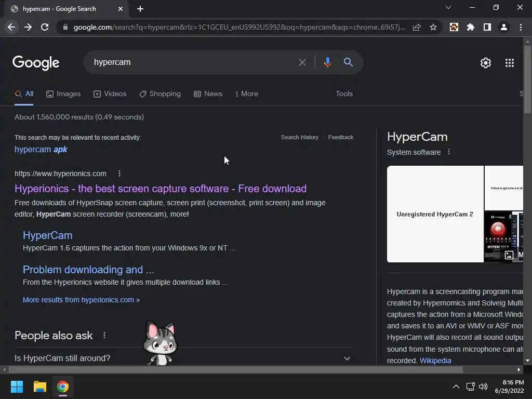Open options for hyperionics.com result
532x399 pixels.
[119, 174]
